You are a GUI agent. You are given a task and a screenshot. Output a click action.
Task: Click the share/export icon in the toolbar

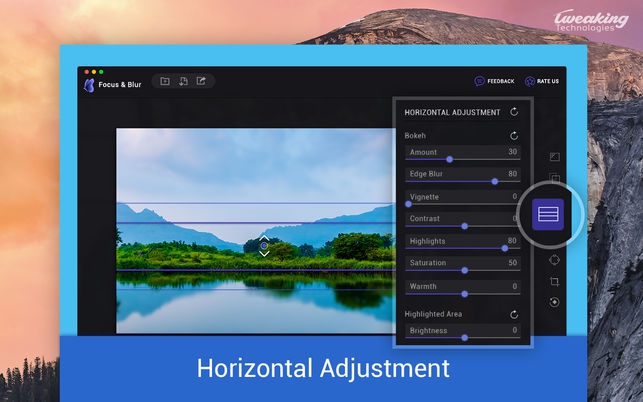[x=201, y=81]
